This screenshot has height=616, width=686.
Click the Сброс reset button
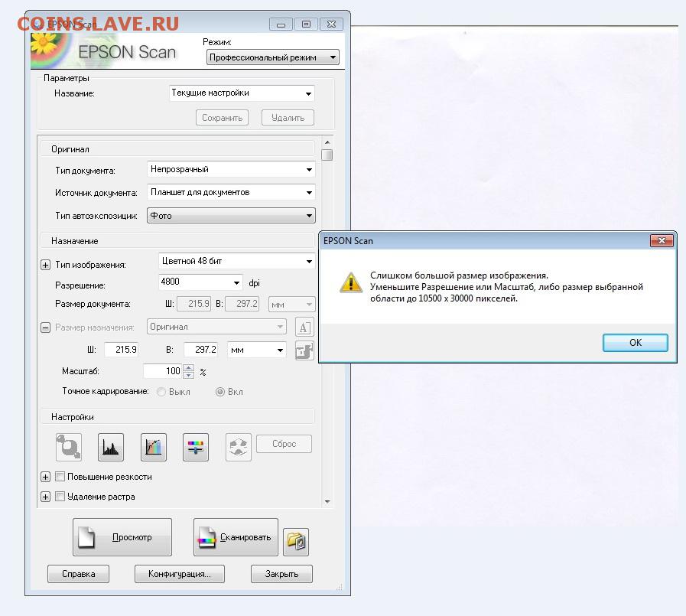[284, 444]
